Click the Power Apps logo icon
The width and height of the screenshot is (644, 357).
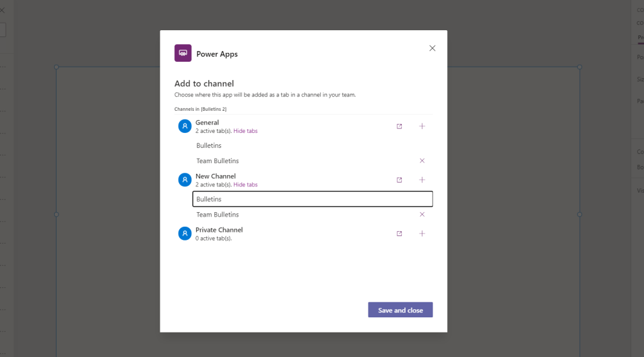coord(183,54)
